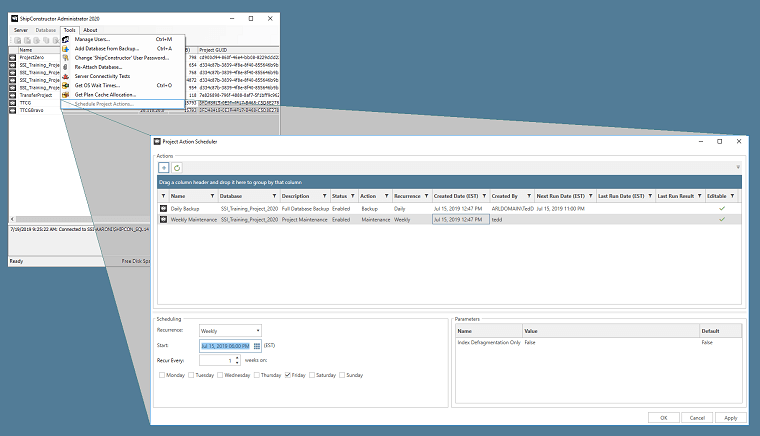
Task: Check the Sunday checkbox
Action: (342, 375)
